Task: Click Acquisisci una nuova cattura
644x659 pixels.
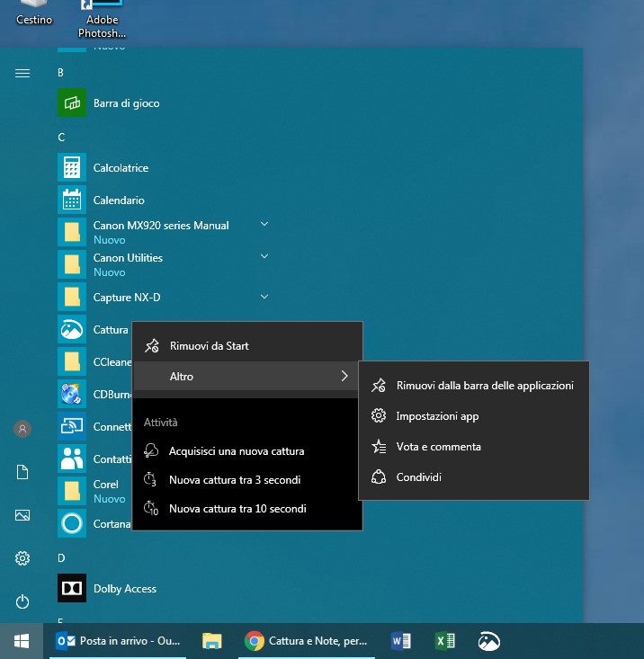Action: [236, 451]
